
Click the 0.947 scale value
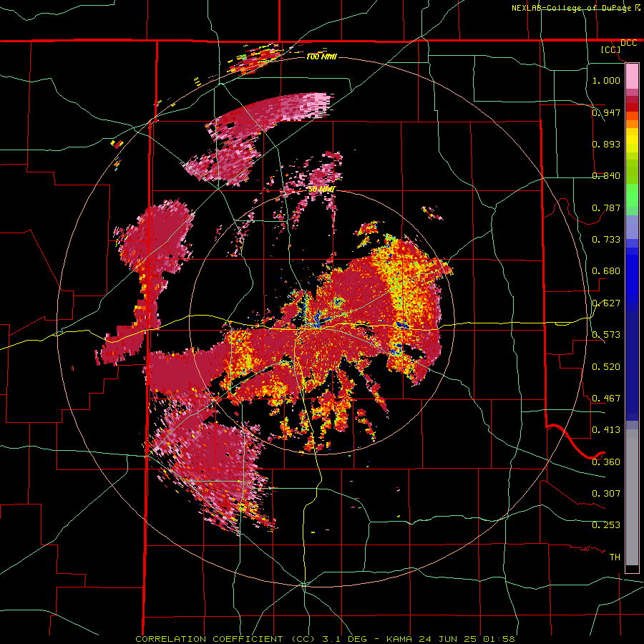pos(606,112)
